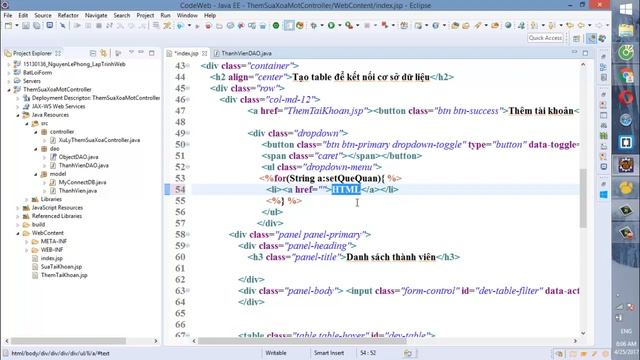
Task: Open the Debug dropdown arrow
Action: [x=322, y=26]
